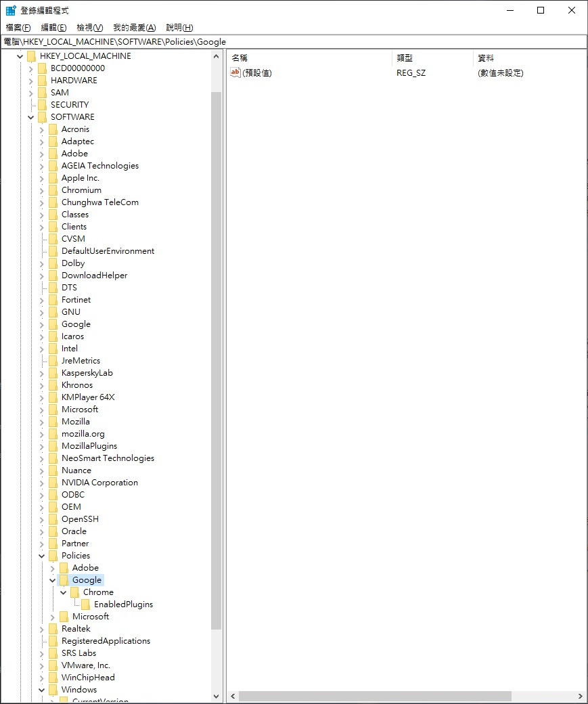The height and width of the screenshot is (704, 588).
Task: Click the EnabledPlugins folder icon
Action: (85, 604)
